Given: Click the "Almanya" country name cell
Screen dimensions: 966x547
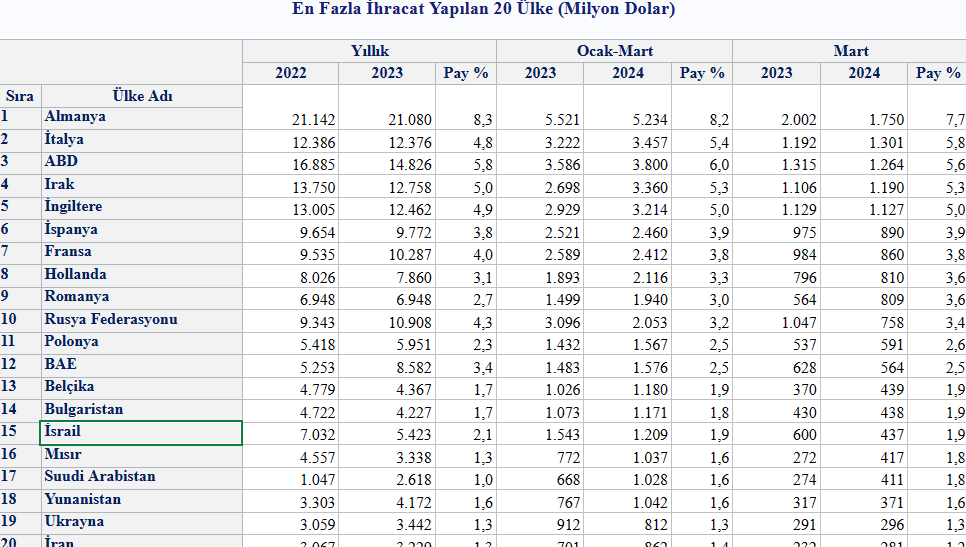Looking at the screenshot, I should (75, 117).
